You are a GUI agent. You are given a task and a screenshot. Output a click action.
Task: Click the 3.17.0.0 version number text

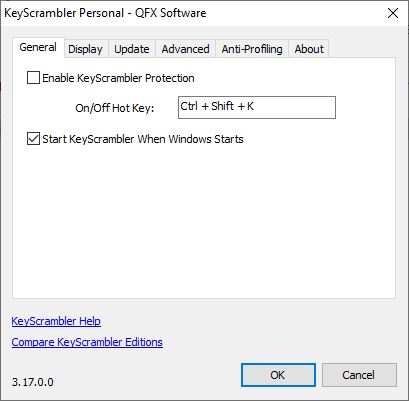click(x=33, y=382)
